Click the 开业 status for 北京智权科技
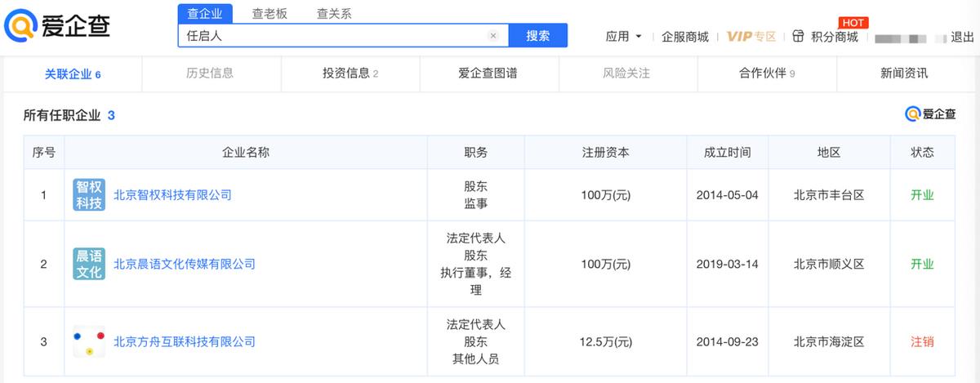 [922, 195]
